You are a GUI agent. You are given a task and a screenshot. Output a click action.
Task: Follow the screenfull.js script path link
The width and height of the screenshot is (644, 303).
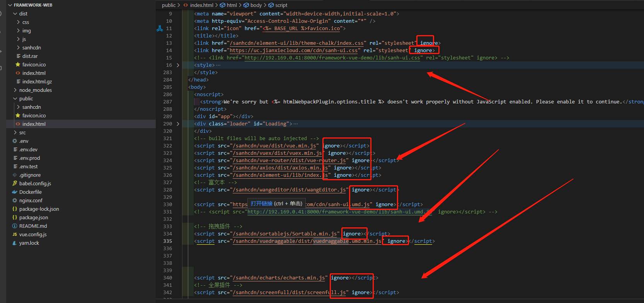tap(289, 293)
